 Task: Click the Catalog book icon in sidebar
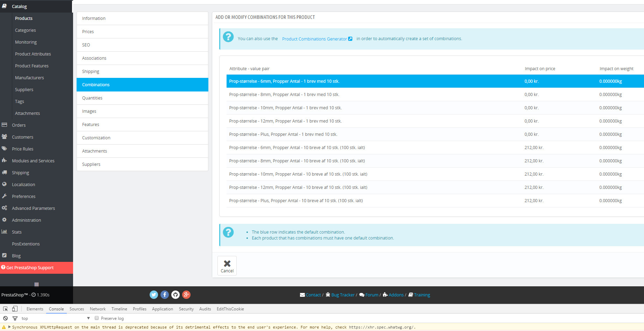coord(4,6)
